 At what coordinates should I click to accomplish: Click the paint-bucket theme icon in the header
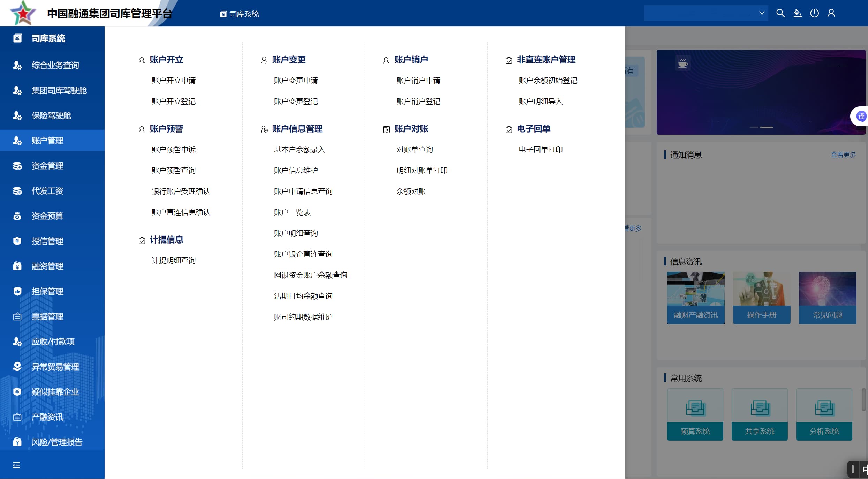pyautogui.click(x=798, y=13)
